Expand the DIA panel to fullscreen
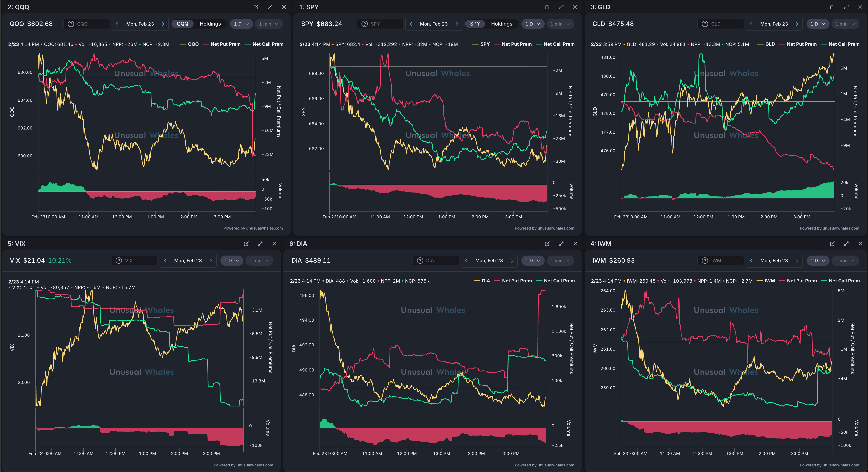The image size is (868, 472). click(x=561, y=244)
